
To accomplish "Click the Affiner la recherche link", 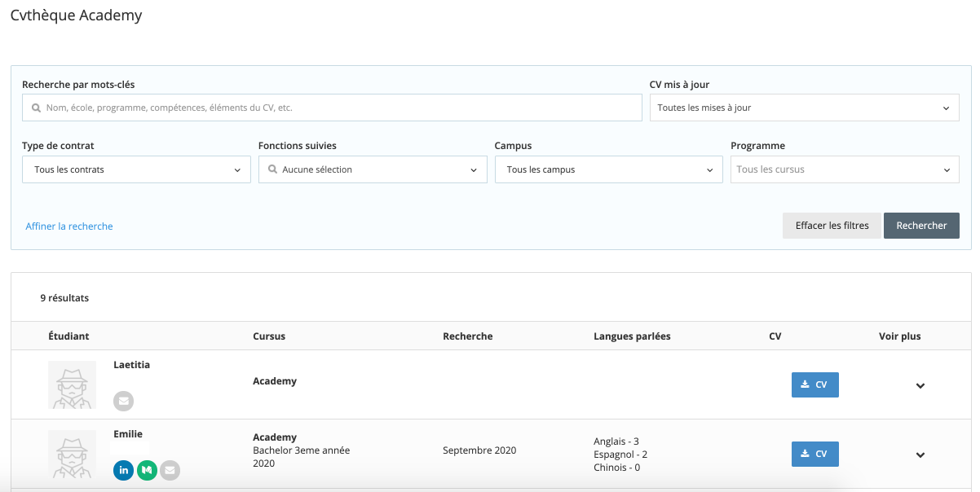I will pyautogui.click(x=69, y=226).
